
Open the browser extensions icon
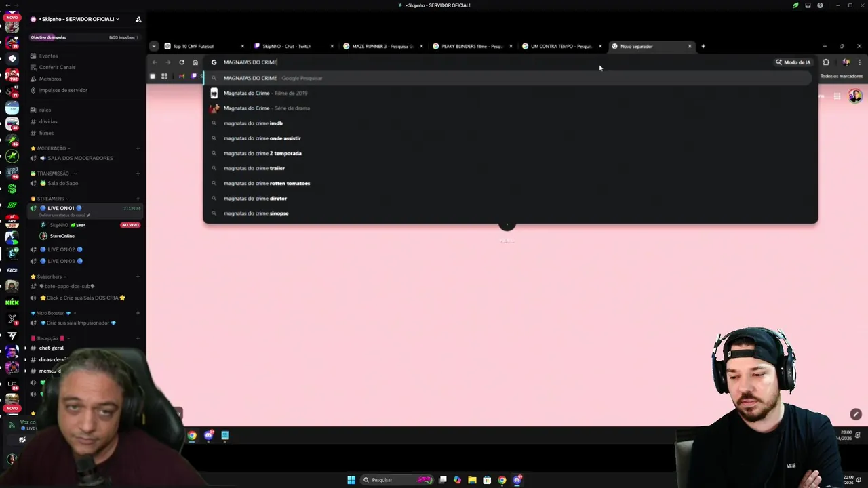826,62
